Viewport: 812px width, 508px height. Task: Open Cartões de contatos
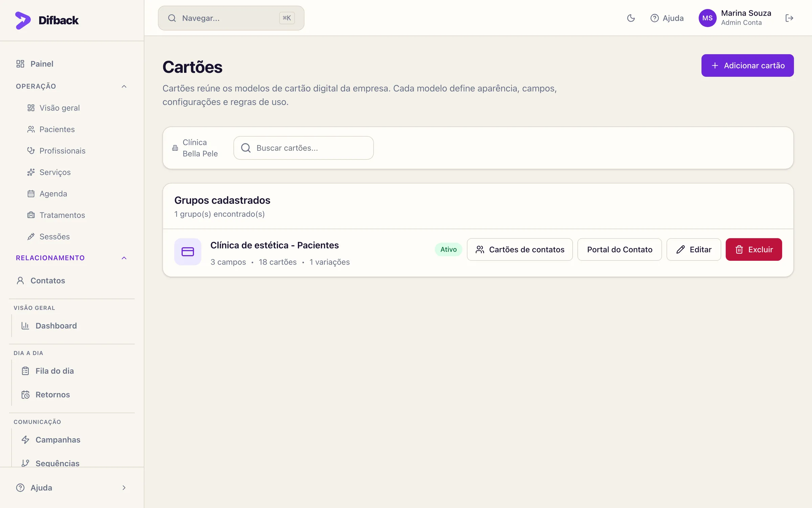(x=520, y=249)
